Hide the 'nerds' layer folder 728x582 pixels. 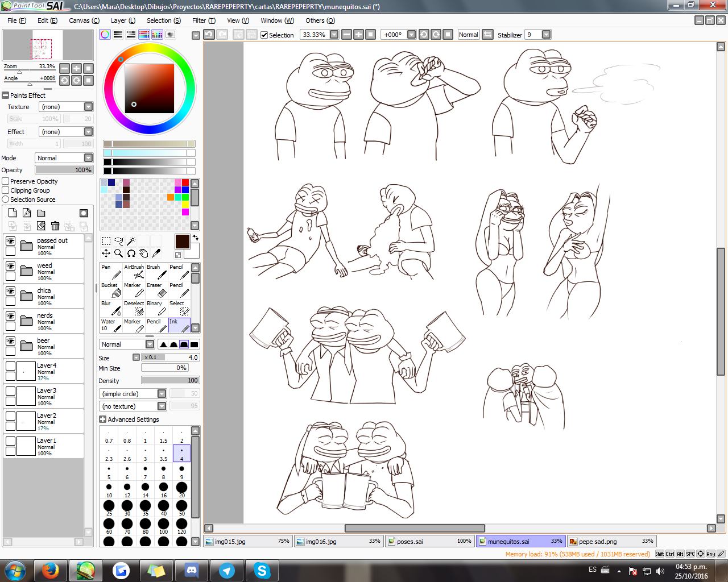10,316
